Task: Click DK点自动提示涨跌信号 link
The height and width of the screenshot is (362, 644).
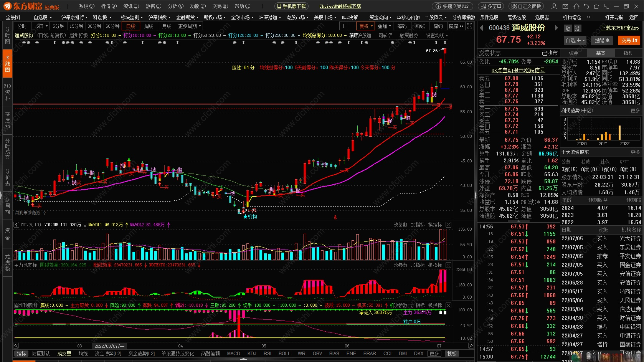Action: [518, 70]
